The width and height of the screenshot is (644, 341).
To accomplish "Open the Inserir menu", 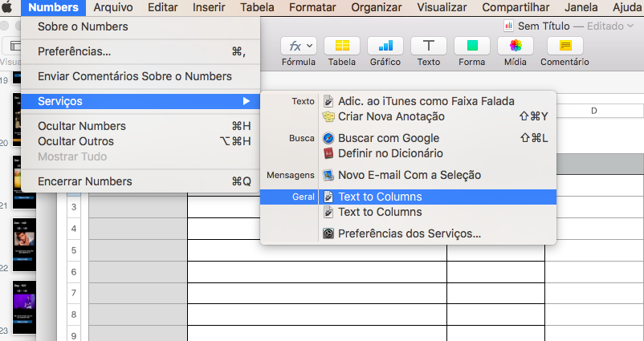I will coord(209,7).
